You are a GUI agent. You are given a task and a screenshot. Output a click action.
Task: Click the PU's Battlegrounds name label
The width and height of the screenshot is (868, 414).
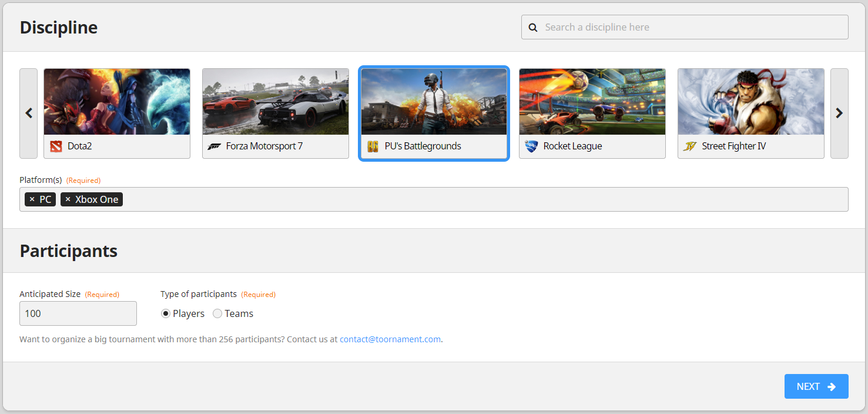tap(423, 146)
